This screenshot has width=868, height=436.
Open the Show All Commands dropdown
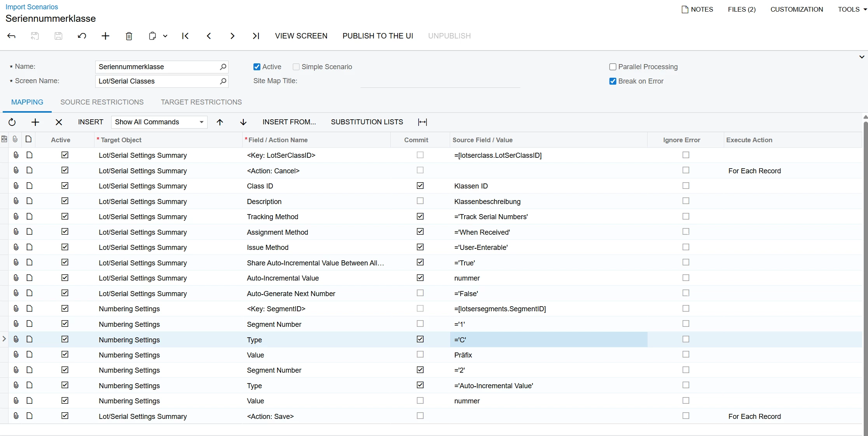pos(159,122)
